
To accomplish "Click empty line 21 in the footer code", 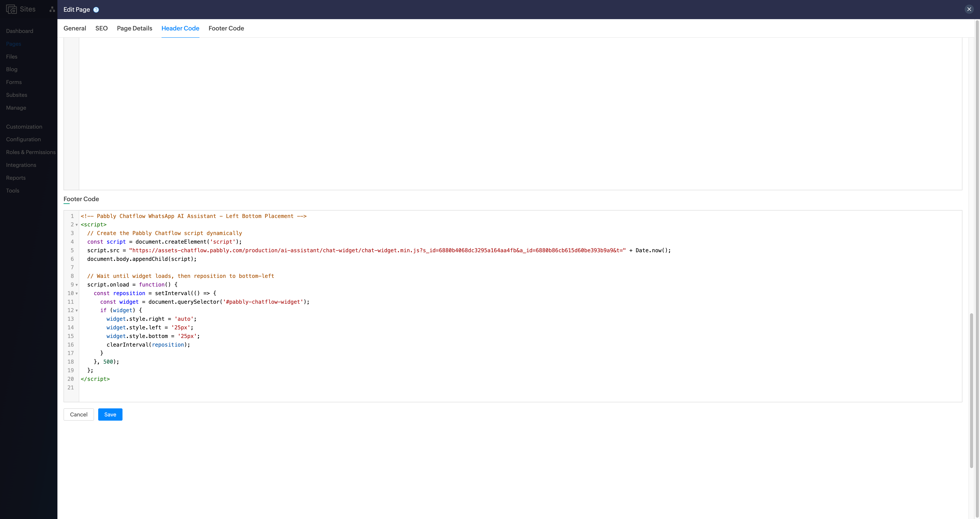I will [x=304, y=388].
